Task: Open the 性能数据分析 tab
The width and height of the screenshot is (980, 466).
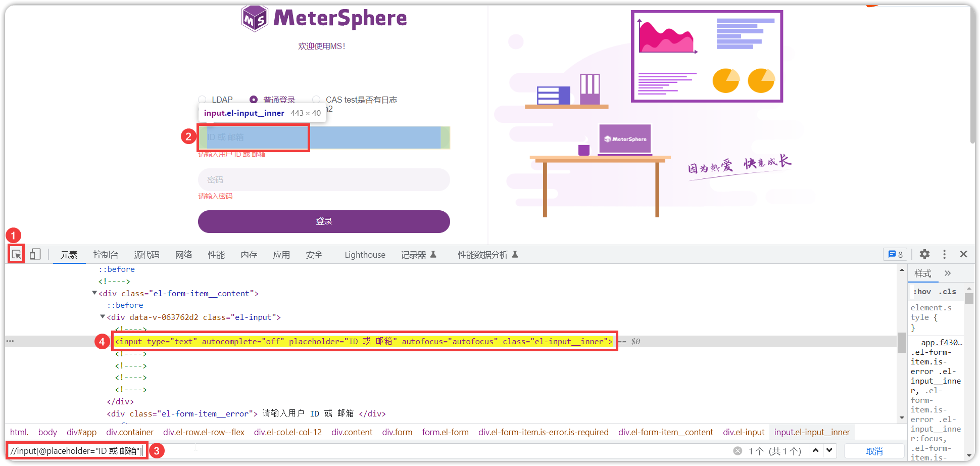Action: pos(488,255)
